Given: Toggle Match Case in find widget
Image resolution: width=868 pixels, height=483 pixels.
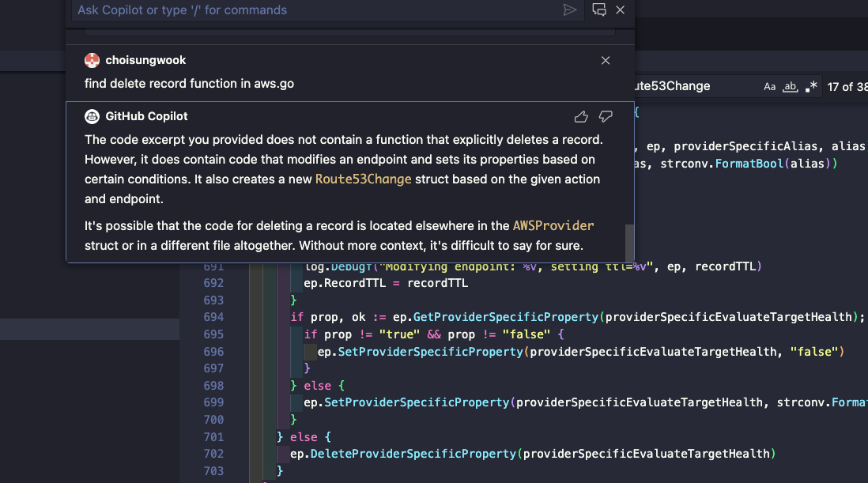Looking at the screenshot, I should [769, 87].
